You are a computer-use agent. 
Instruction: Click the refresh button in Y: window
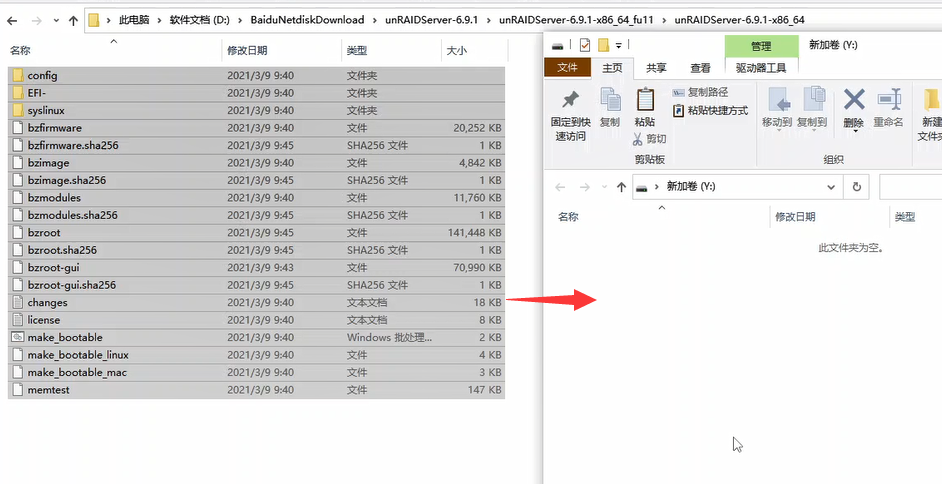(x=857, y=187)
